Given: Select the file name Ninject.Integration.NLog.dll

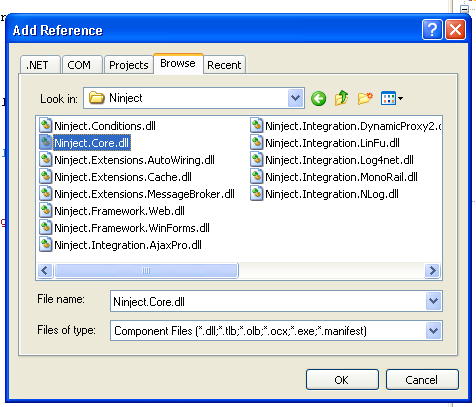Looking at the screenshot, I should click(332, 194).
